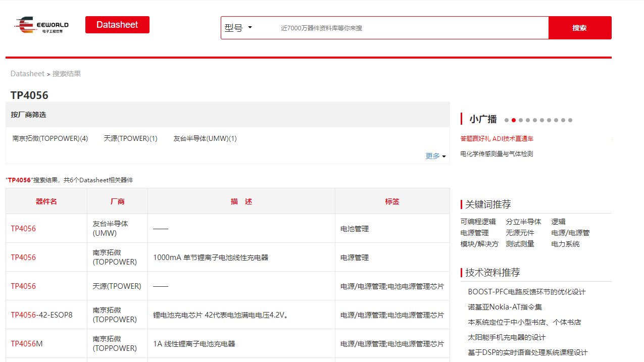The height and width of the screenshot is (362, 644).
Task: Click the 小广播 section heading
Action: (483, 119)
